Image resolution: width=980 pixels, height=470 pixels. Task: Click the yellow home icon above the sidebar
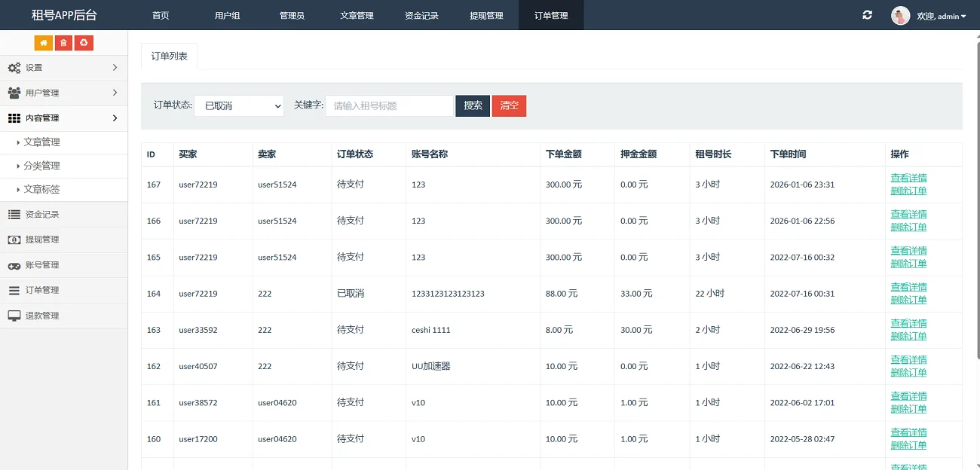pos(43,43)
